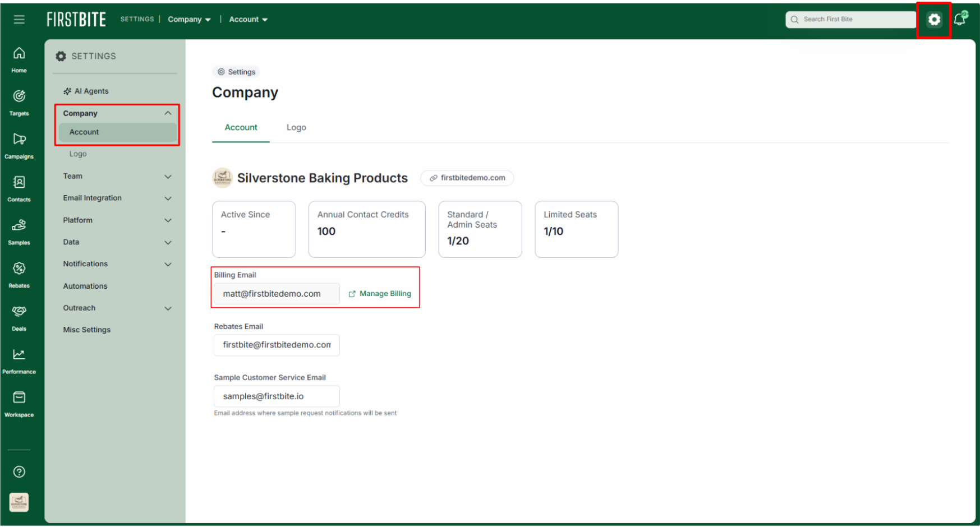Open the Deals section
Screen dimensions: 980x527
coord(19,318)
